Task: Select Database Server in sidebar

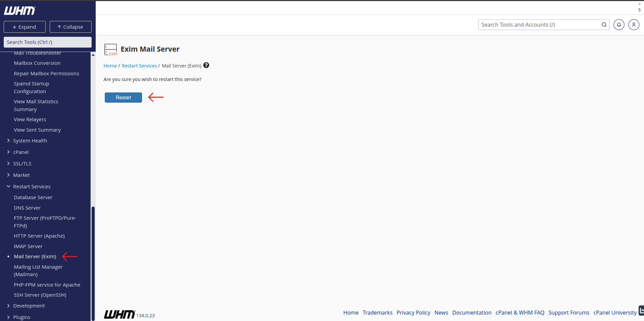Action: click(x=33, y=197)
